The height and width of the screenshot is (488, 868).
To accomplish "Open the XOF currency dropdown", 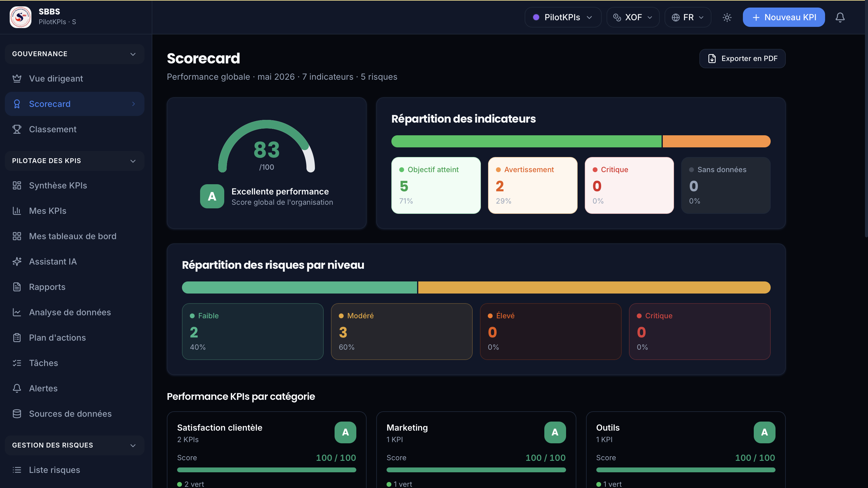I will 633,17.
